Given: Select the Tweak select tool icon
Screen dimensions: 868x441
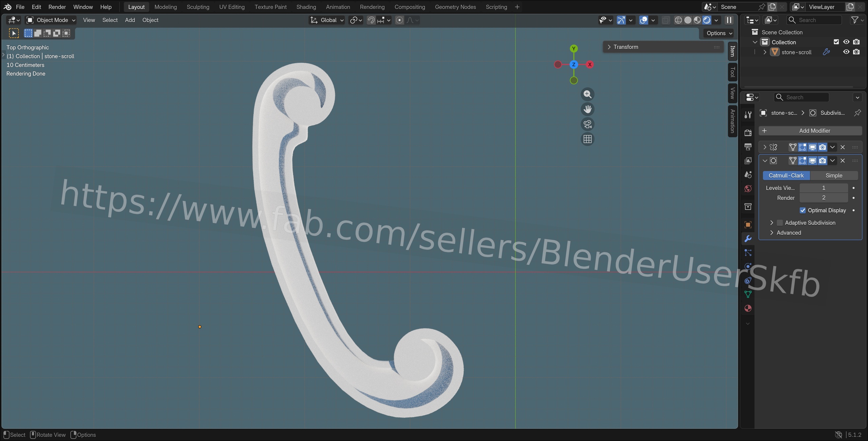Looking at the screenshot, I should [x=14, y=33].
